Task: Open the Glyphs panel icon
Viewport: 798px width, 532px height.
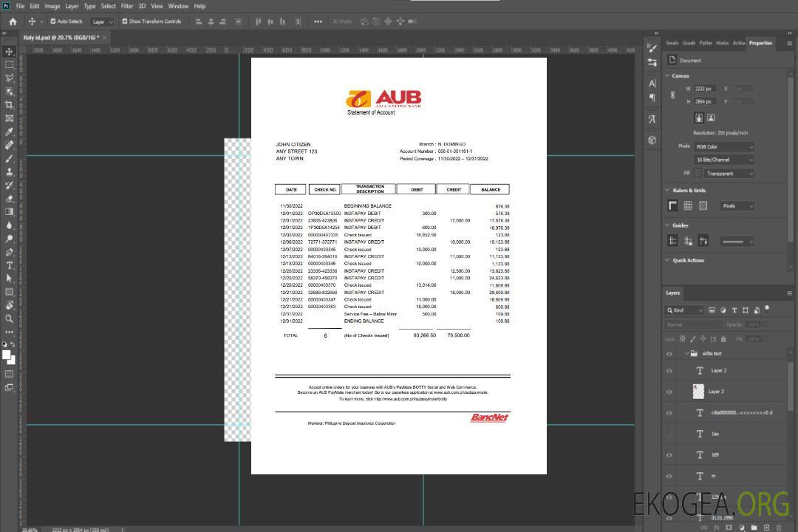Action: pos(652,119)
